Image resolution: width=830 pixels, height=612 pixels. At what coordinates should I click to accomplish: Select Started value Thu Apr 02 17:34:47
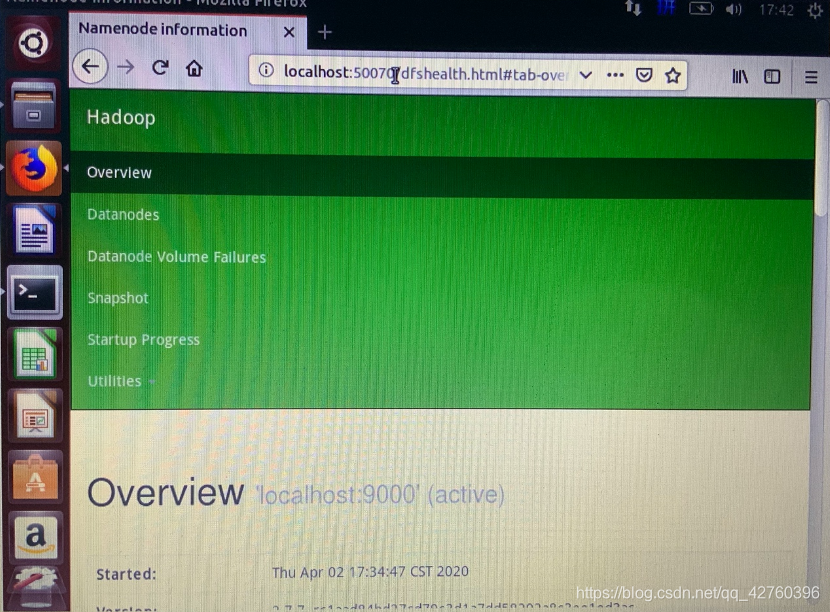pos(370,572)
